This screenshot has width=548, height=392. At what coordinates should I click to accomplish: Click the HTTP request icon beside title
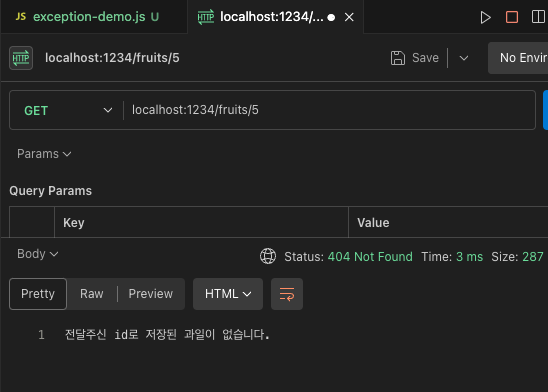[x=21, y=58]
